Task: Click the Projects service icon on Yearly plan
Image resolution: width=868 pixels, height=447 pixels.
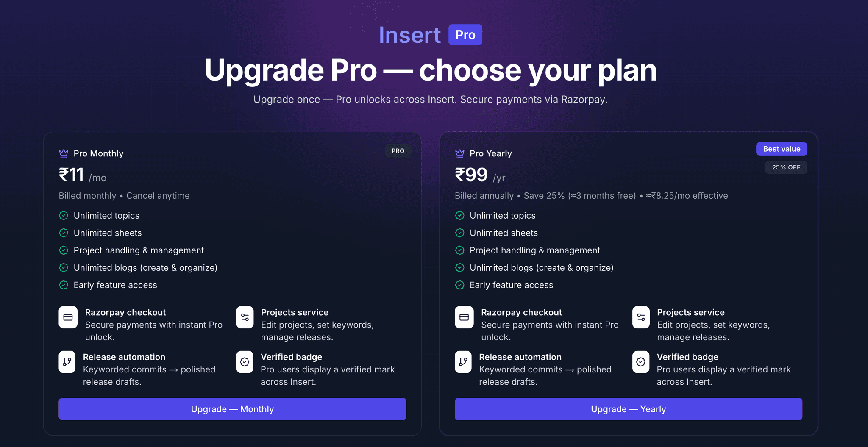Action: click(641, 317)
